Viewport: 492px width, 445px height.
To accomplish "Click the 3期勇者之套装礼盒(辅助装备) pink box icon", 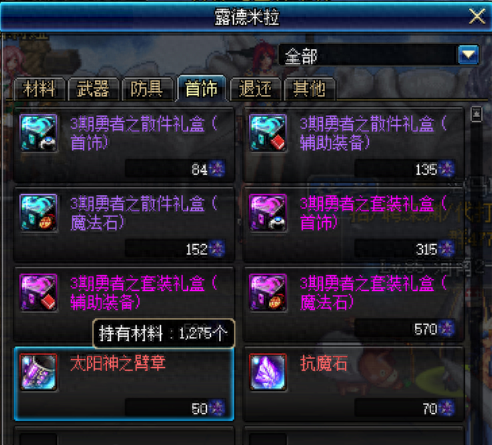I will (x=38, y=292).
